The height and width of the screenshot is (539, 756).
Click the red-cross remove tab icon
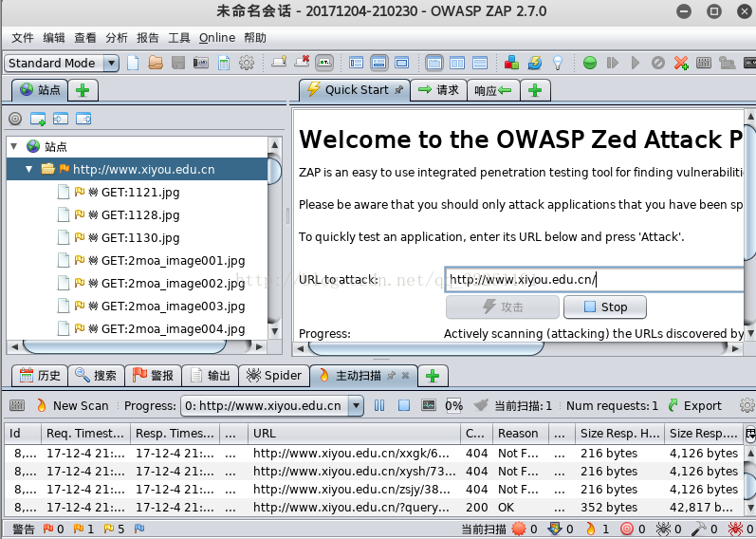pyautogui.click(x=302, y=63)
